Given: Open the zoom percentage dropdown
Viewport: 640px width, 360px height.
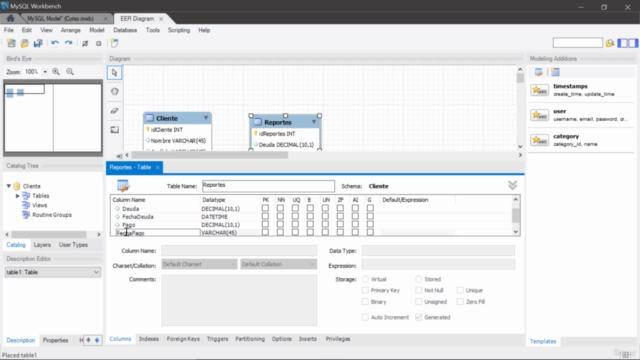Looking at the screenshot, I should click(45, 72).
